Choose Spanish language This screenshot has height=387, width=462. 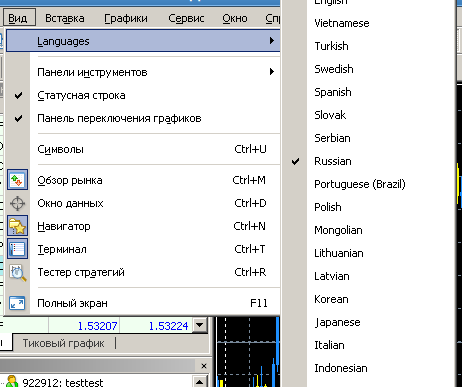pos(333,92)
